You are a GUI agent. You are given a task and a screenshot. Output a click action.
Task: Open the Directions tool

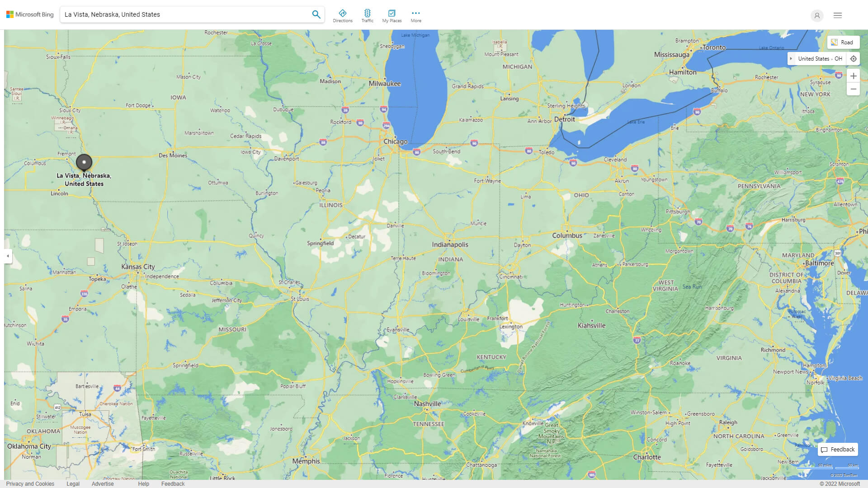343,15
